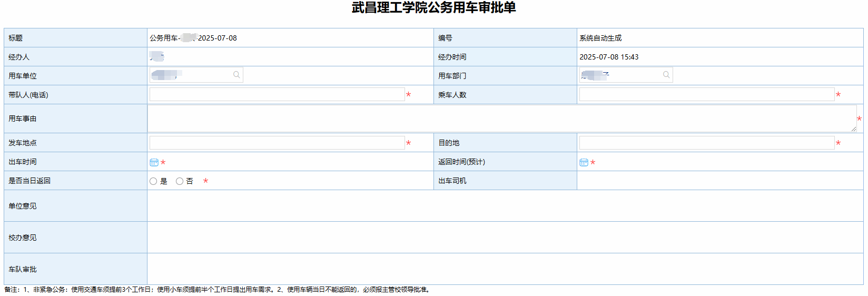Click the search icon in 用车部门 field

666,75
